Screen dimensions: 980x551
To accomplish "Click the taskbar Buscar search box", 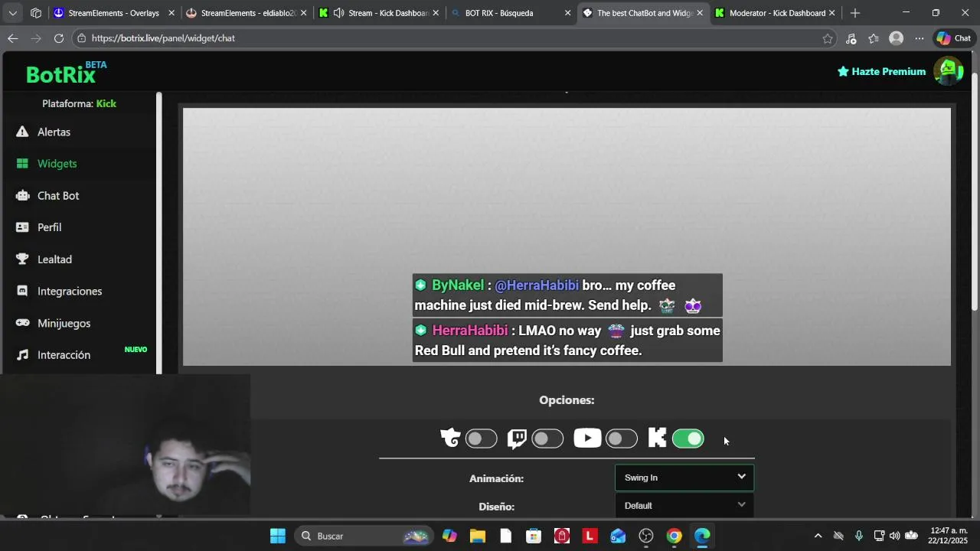I will 364,536.
